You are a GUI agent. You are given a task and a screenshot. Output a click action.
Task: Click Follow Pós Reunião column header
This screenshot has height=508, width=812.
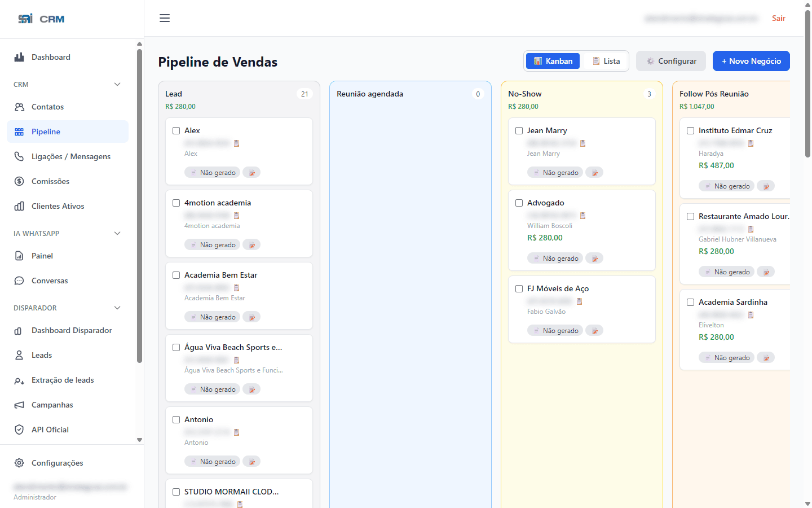click(x=714, y=94)
